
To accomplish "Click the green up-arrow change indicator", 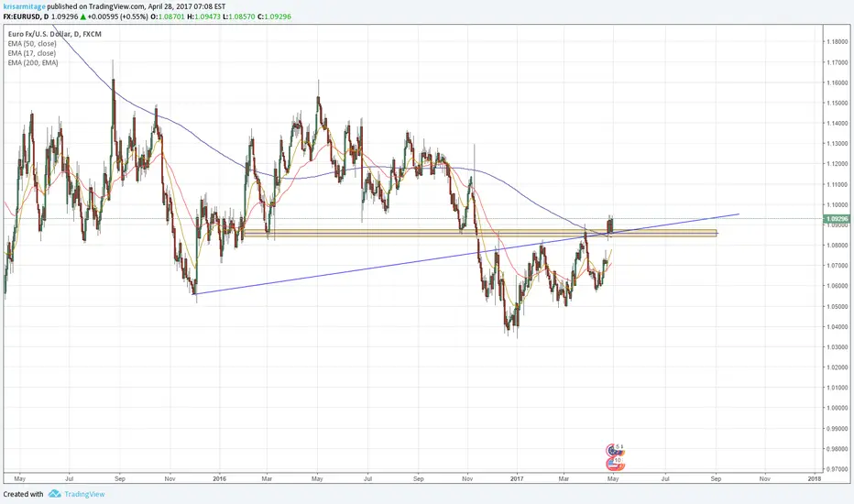I will tap(82, 16).
